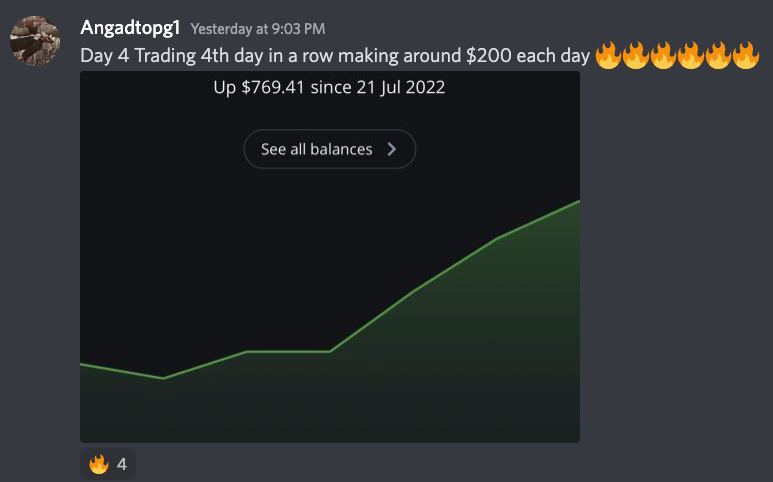773x482 pixels.
Task: Click "Up $769.41 since 21 Jul 2022" text
Action: pos(329,87)
